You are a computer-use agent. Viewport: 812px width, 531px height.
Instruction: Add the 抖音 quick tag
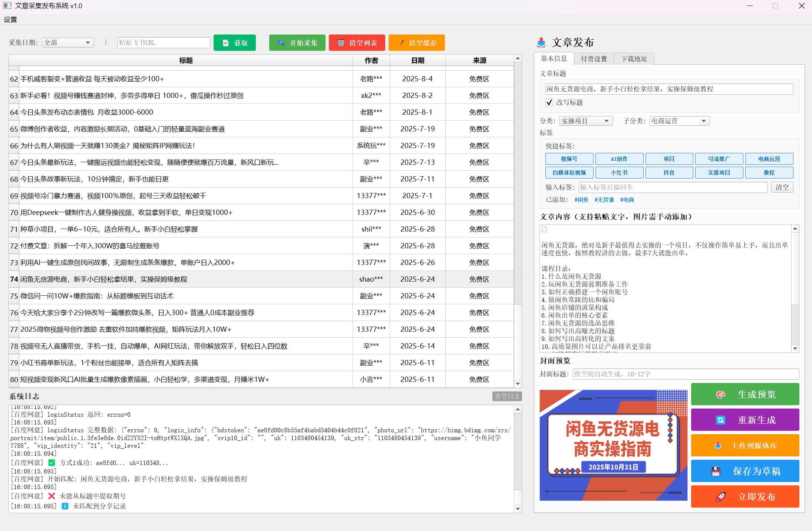point(669,172)
